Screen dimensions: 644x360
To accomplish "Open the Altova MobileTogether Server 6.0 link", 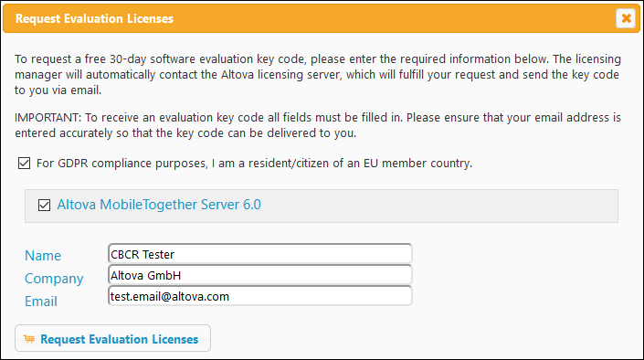I will [159, 205].
